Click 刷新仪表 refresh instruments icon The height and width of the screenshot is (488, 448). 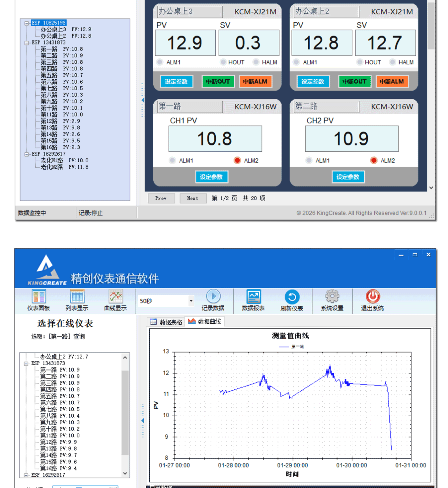coord(292,300)
